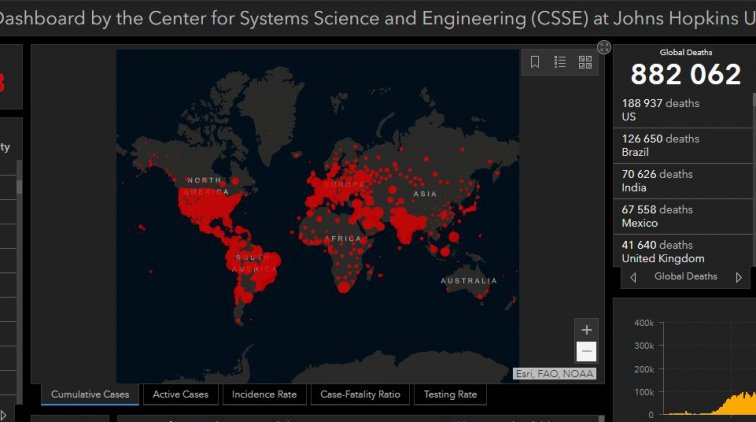Show the Testing Rate map
The image size is (756, 422).
[450, 395]
